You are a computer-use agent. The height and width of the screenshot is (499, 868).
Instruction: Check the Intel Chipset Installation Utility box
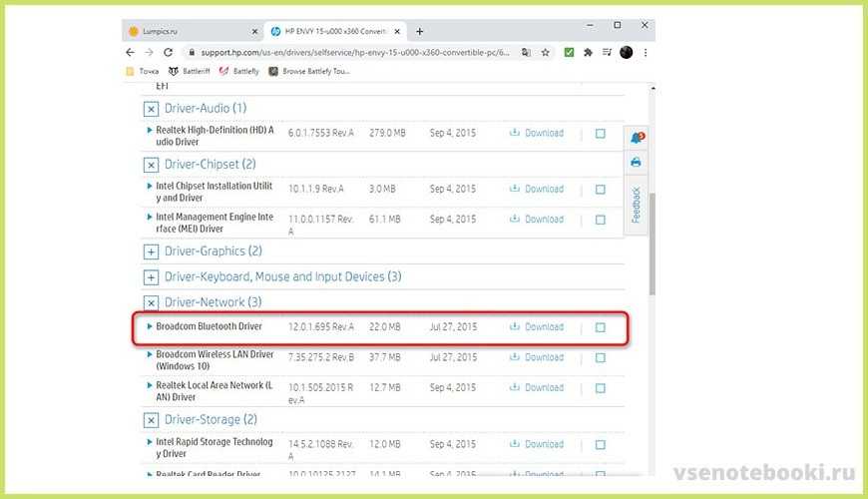pos(600,189)
